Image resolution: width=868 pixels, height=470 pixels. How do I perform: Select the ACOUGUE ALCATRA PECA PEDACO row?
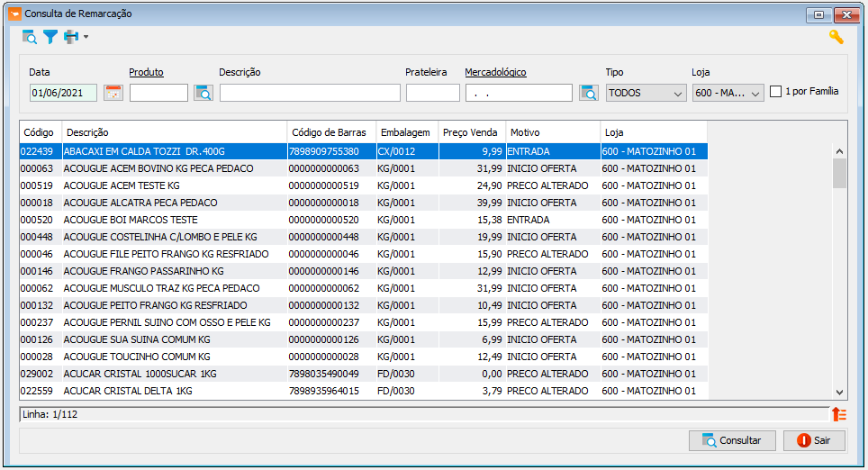(363, 203)
